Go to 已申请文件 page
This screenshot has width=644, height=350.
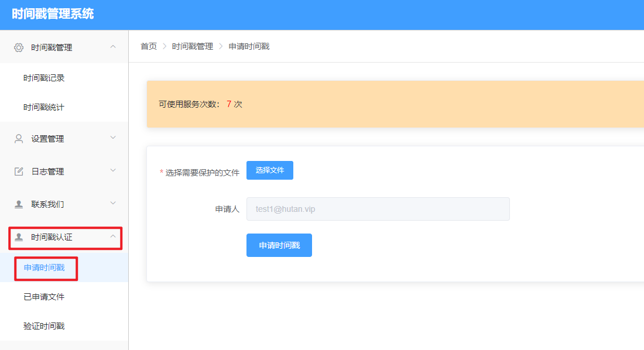pos(44,297)
